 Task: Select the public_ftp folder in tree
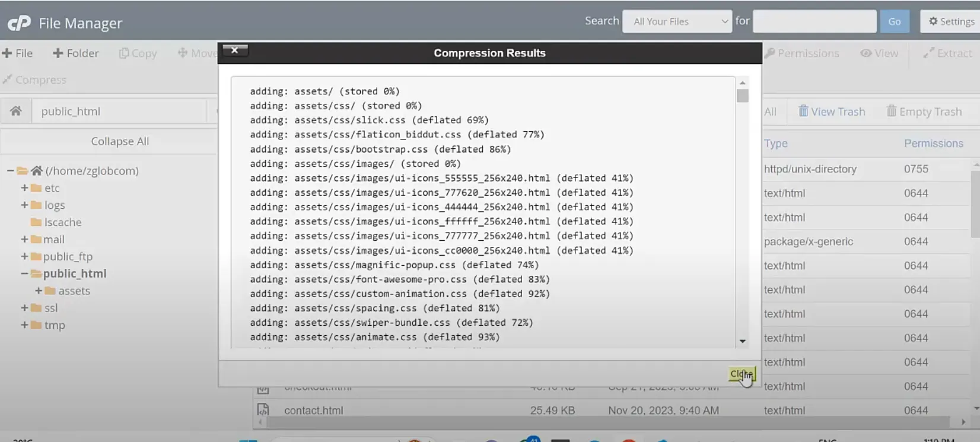tap(68, 256)
